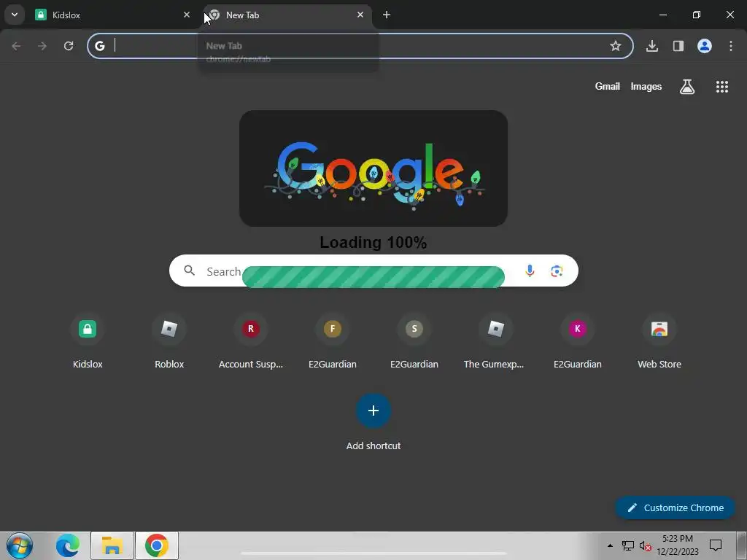This screenshot has height=560, width=747.
Task: Open the Gmail link
Action: [x=608, y=86]
